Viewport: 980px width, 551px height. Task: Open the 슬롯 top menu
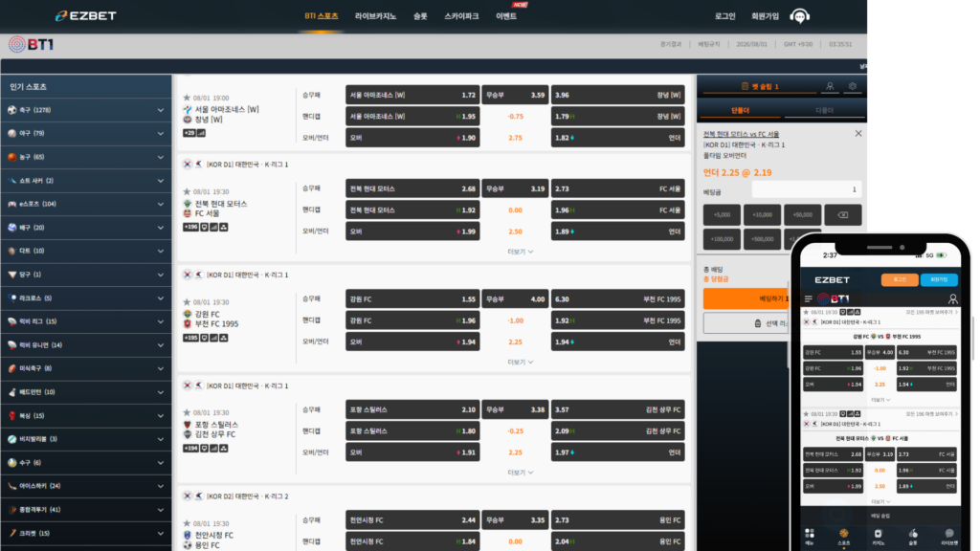coord(420,16)
